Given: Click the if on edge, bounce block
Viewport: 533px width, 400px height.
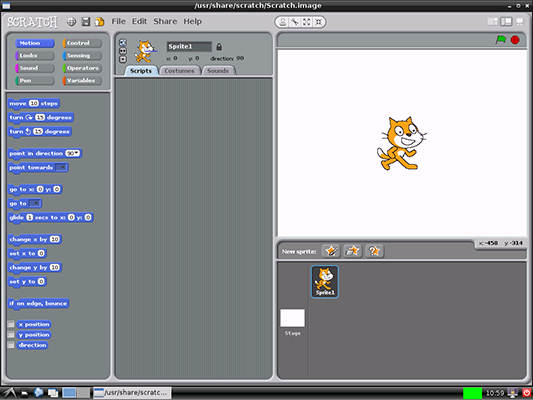Looking at the screenshot, I should tap(38, 303).
